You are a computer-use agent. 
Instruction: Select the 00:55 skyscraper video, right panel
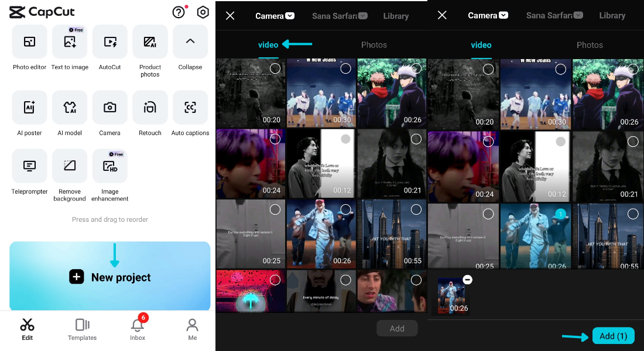(x=633, y=214)
